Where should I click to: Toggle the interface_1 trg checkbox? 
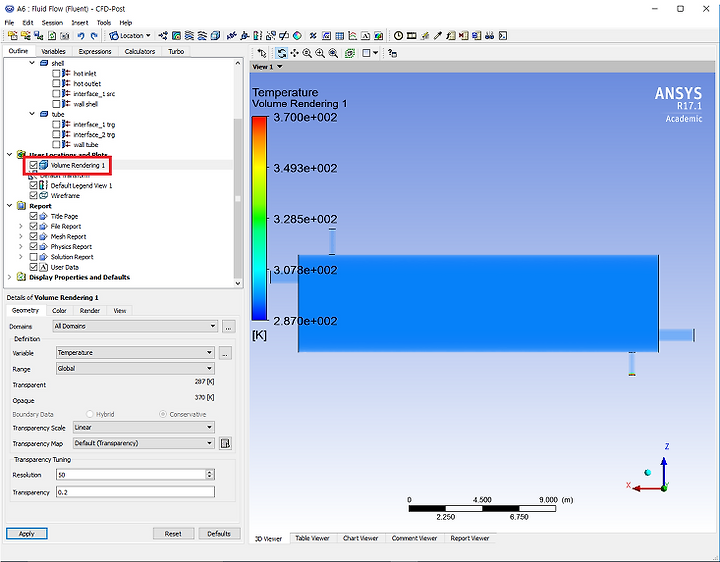(56, 124)
